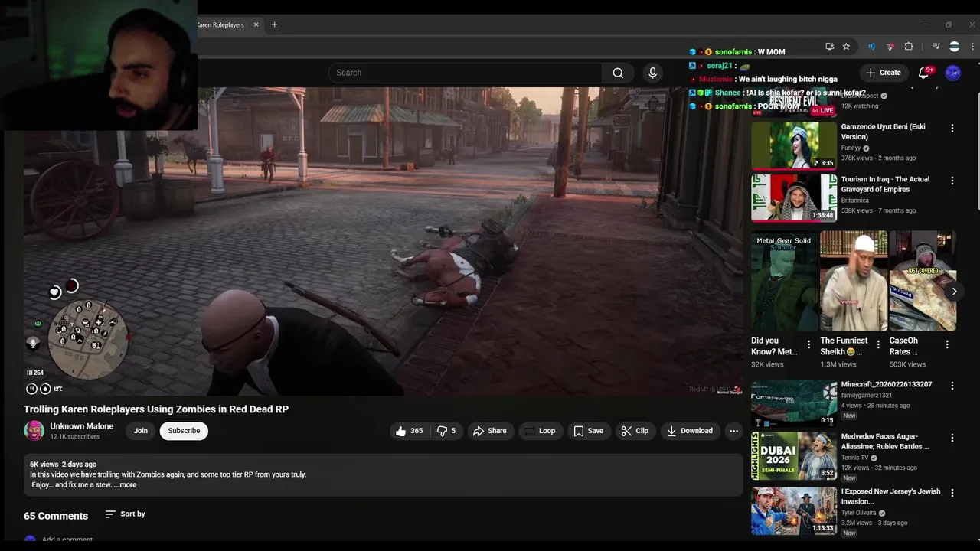Open options for I Exposed New Jersey's video
Viewport: 980px width, 551px height.
pyautogui.click(x=952, y=493)
